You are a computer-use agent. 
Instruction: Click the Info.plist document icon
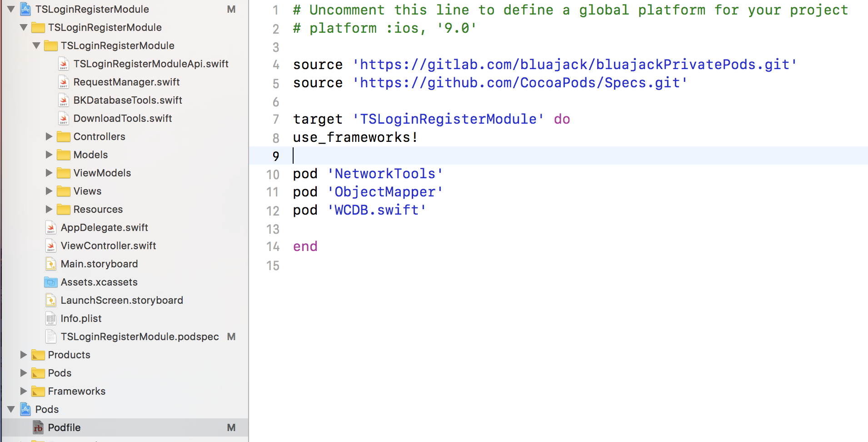point(50,318)
